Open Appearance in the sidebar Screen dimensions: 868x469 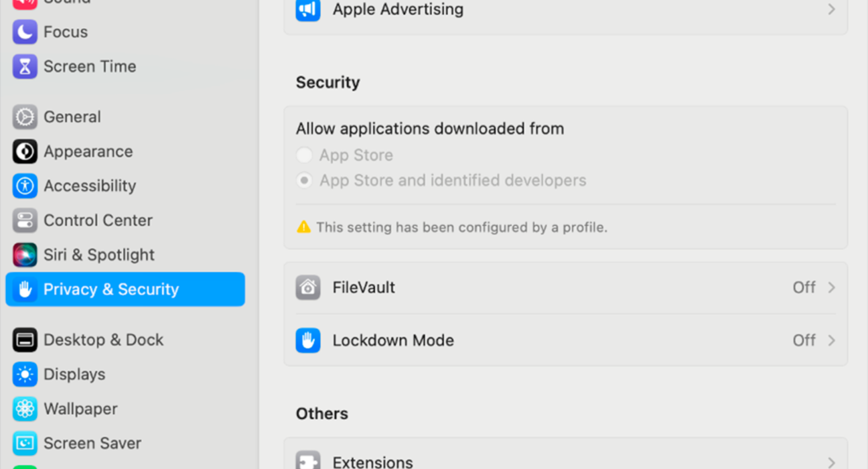88,151
